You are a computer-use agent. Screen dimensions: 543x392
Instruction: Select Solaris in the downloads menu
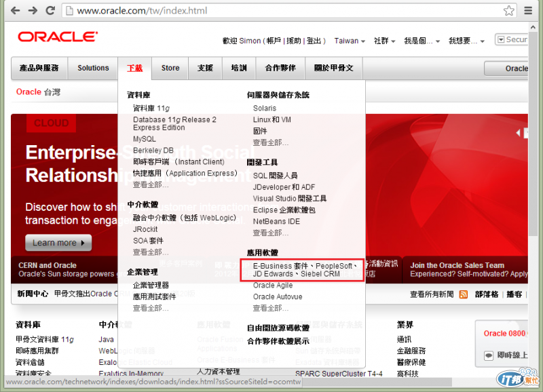[x=265, y=109]
